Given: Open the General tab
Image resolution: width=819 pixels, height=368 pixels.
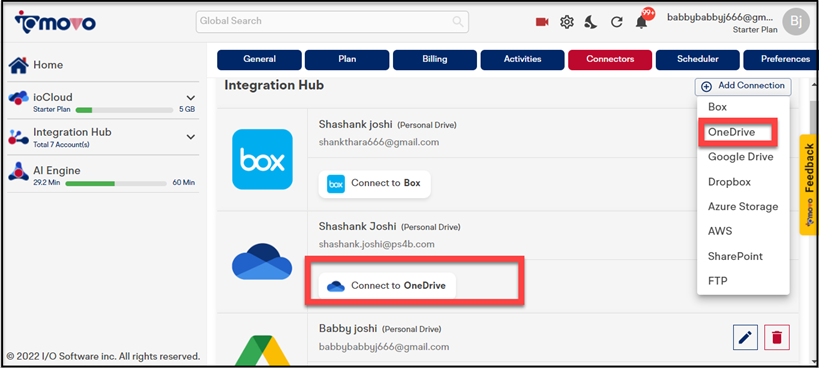Looking at the screenshot, I should [x=259, y=60].
